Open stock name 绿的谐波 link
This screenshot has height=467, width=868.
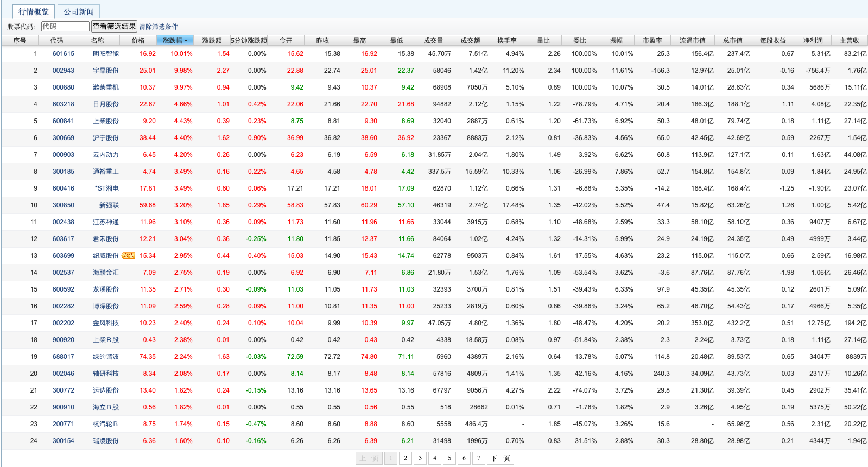[106, 357]
